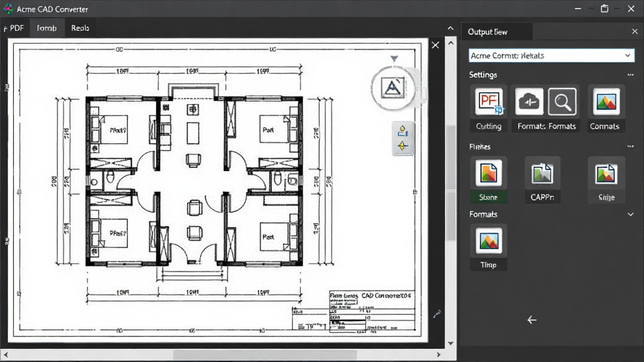644x362 pixels.
Task: Click the horizontal scrollbar left arrow
Action: pyautogui.click(x=6, y=354)
